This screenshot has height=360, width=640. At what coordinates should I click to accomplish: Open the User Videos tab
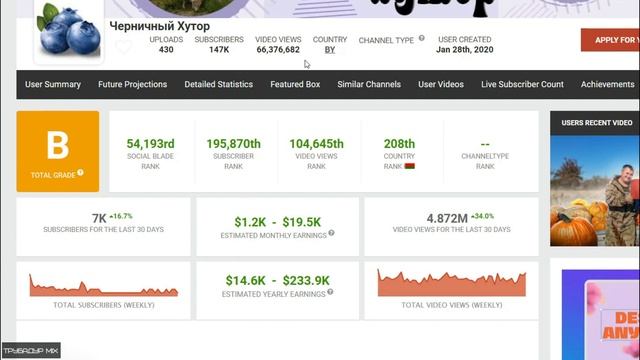[441, 84]
